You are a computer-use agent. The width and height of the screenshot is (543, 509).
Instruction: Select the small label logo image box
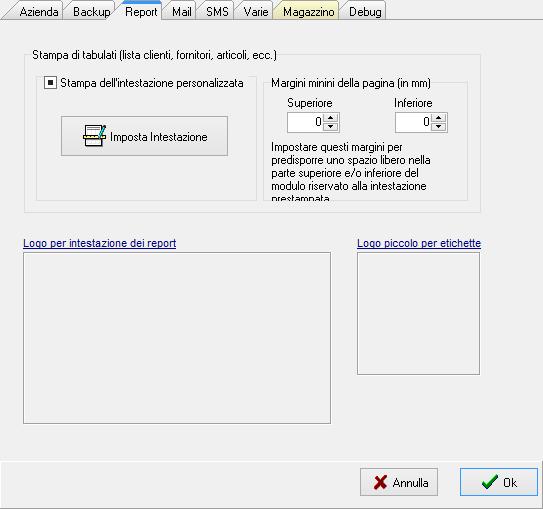[x=418, y=313]
